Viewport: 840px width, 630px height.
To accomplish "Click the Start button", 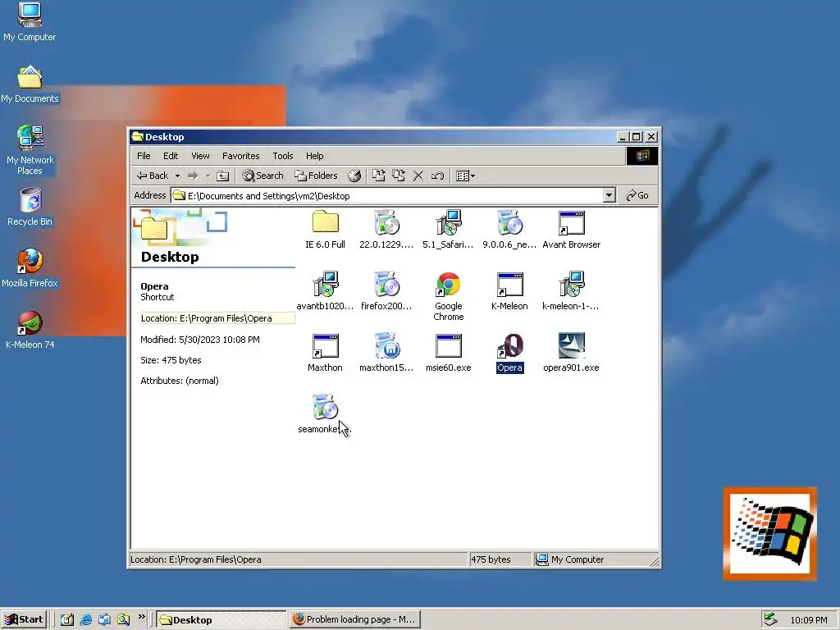I will point(24,620).
